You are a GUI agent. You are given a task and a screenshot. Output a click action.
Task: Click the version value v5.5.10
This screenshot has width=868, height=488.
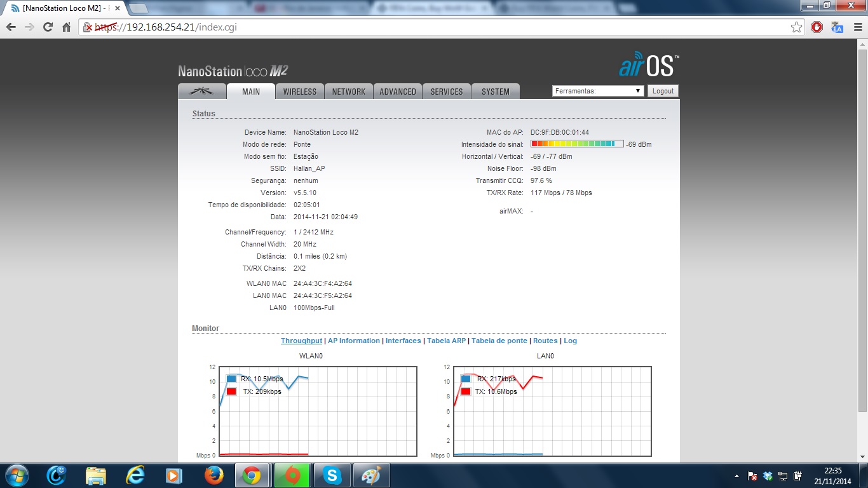pyautogui.click(x=305, y=193)
